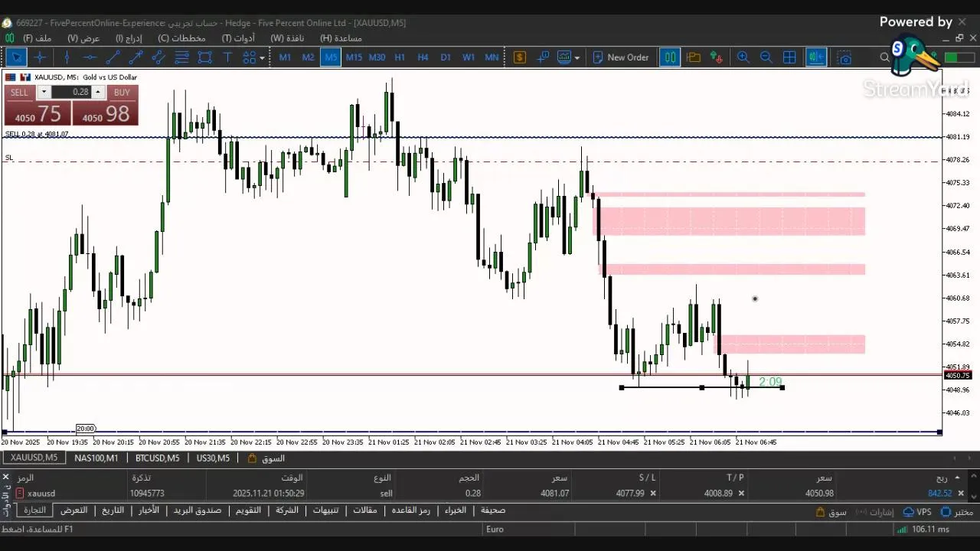
Task: Open the search magnifier icon
Action: [x=885, y=57]
